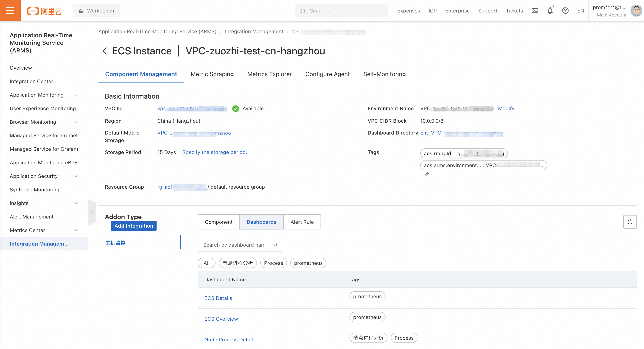This screenshot has height=349, width=644.
Task: Click the user avatar picture
Action: (x=636, y=11)
